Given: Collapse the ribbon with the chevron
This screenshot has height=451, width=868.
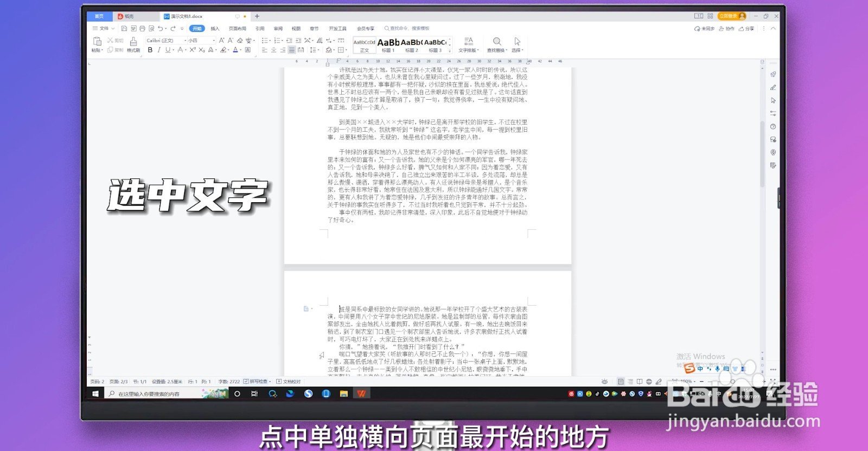Looking at the screenshot, I should [x=774, y=28].
